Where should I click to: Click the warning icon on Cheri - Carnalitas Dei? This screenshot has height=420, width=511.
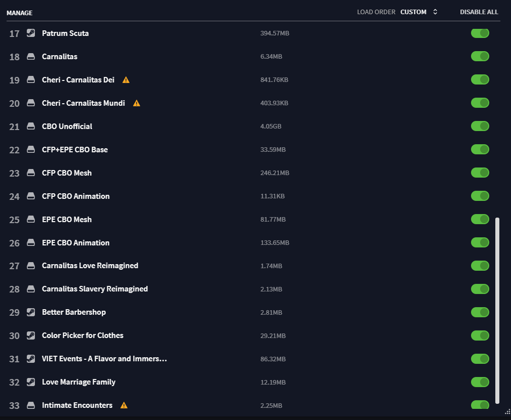[x=126, y=80]
